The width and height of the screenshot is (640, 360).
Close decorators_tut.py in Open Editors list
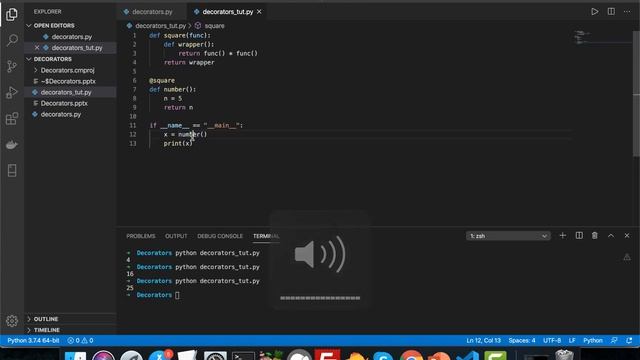tap(37, 48)
